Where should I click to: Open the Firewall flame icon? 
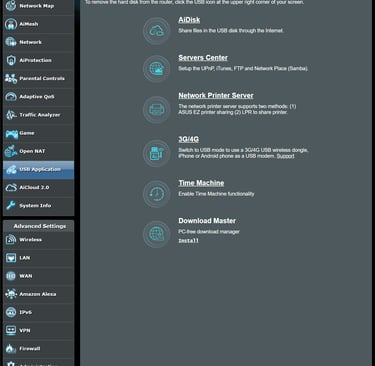click(11, 349)
